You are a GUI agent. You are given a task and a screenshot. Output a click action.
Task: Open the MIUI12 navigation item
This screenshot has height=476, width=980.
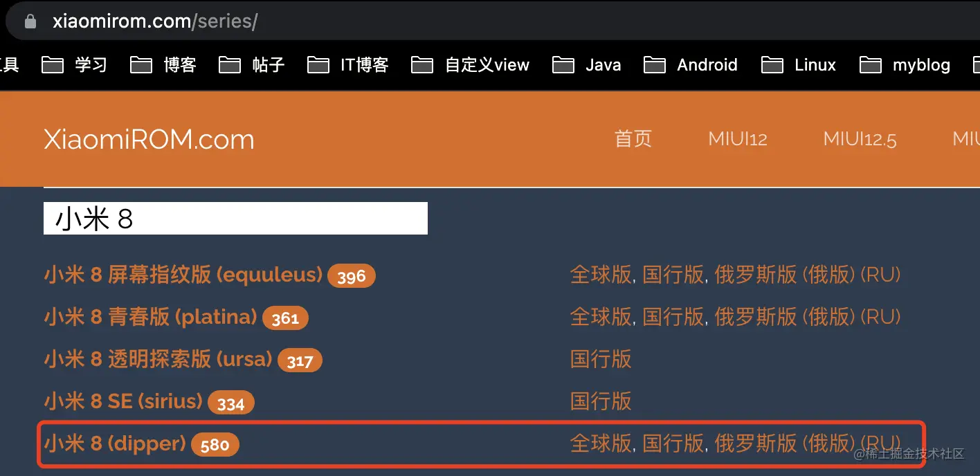737,139
